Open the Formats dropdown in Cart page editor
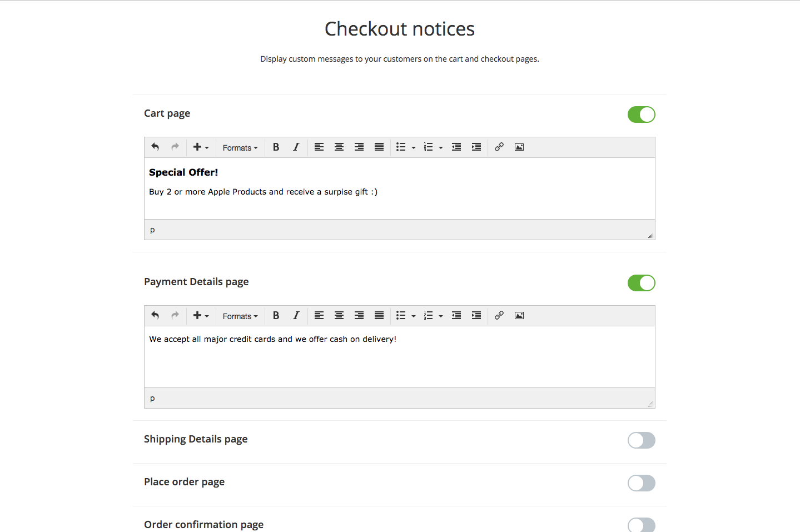The width and height of the screenshot is (800, 532). [x=240, y=147]
